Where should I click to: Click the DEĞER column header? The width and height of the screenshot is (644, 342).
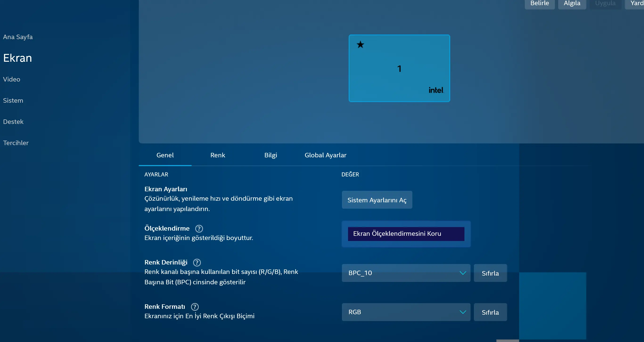350,174
